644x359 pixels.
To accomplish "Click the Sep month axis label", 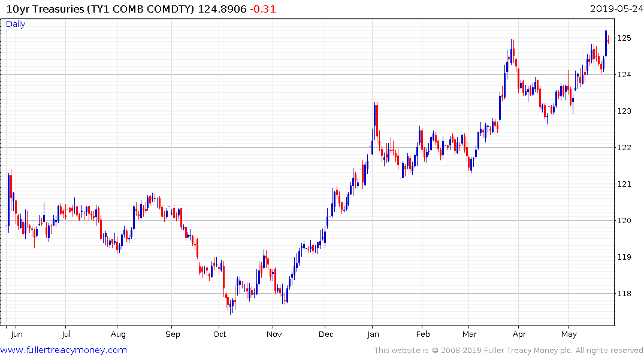I will [173, 334].
